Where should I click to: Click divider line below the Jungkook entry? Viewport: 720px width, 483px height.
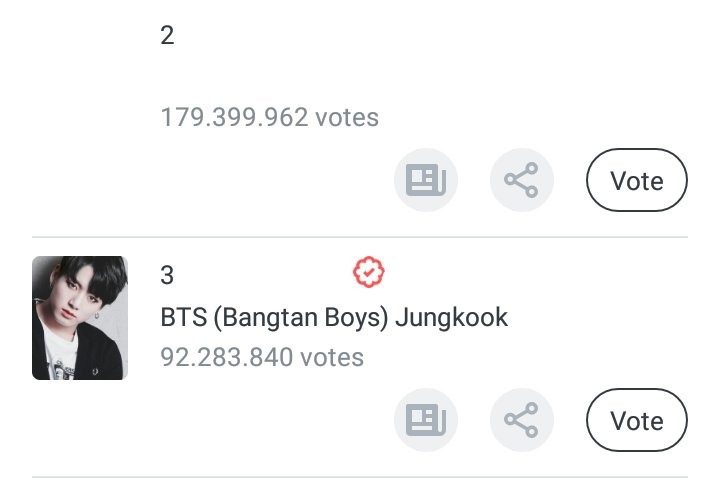pos(360,477)
